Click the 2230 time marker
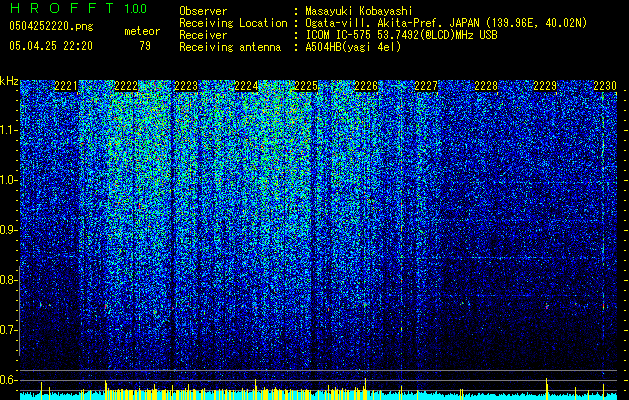 tap(605, 86)
